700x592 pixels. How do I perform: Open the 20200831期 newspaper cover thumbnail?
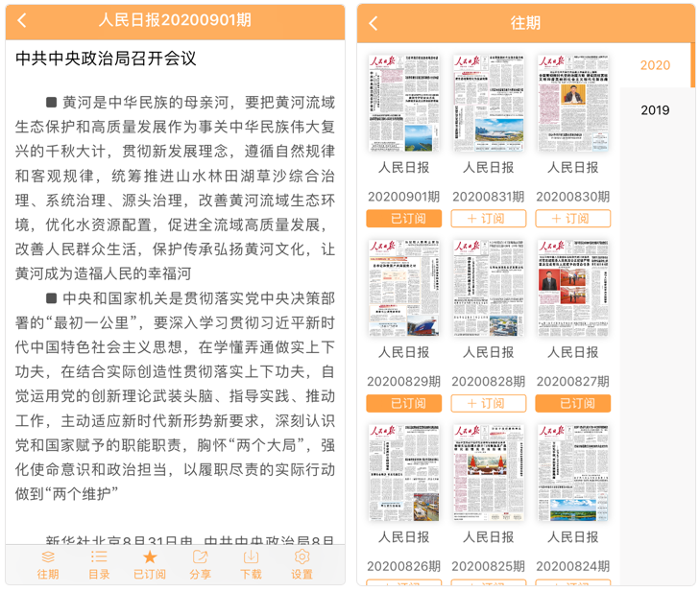tap(489, 103)
